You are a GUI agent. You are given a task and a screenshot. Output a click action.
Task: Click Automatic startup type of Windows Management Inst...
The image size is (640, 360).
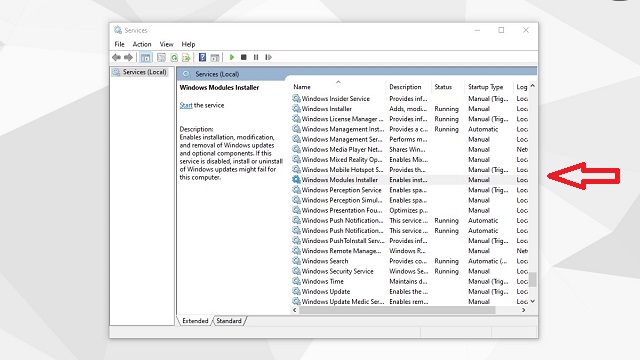[x=483, y=129]
